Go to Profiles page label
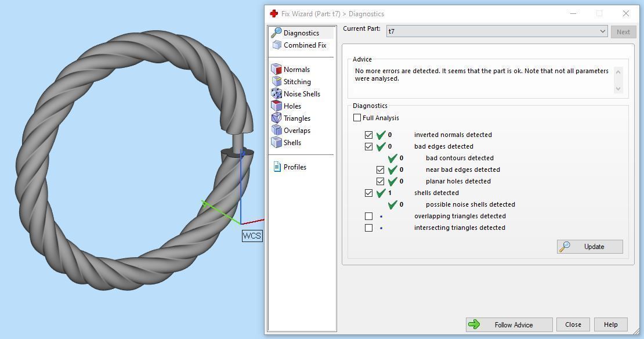Screen dimensions: 644x339 [x=295, y=167]
